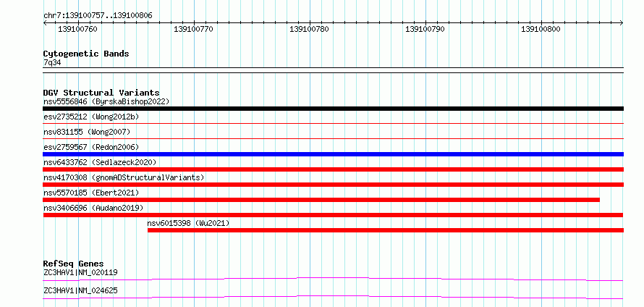The image size is (644, 307).
Task: Open the Cytogenetic Bands track heading
Action: point(86,54)
